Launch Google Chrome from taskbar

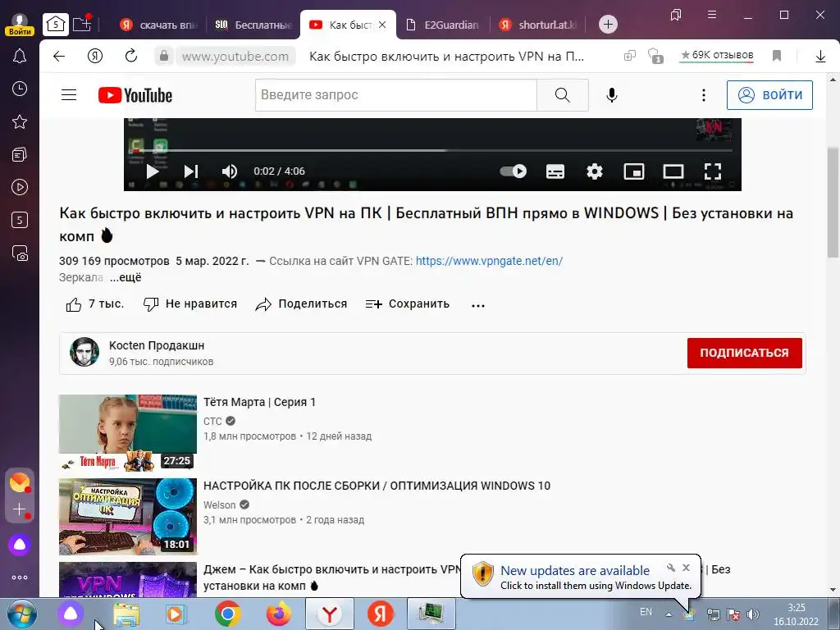[x=228, y=614]
